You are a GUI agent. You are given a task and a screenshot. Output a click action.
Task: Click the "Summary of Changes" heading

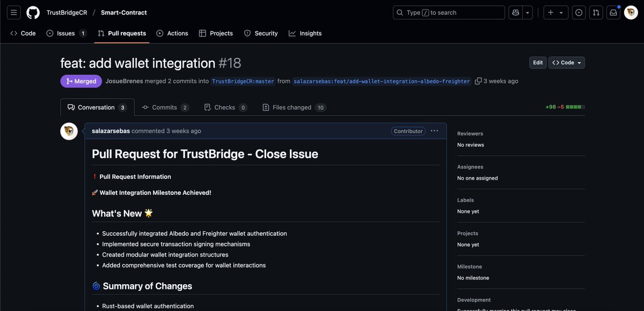click(142, 286)
